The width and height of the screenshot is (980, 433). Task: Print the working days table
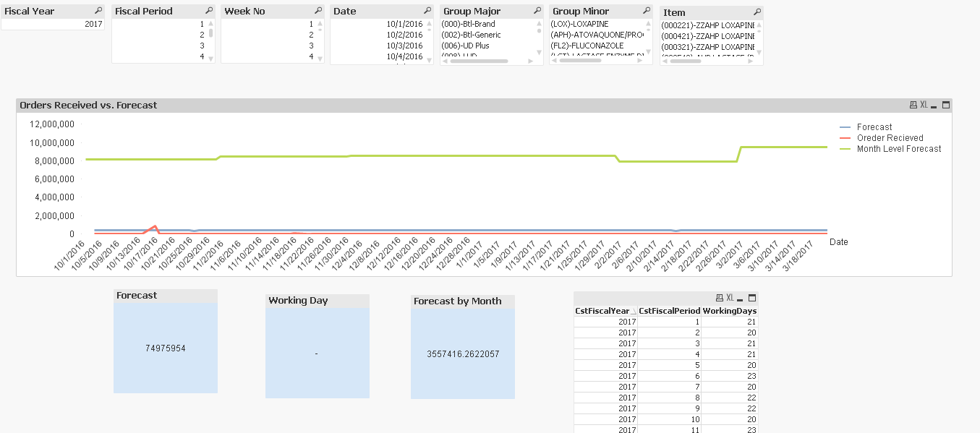(x=719, y=298)
